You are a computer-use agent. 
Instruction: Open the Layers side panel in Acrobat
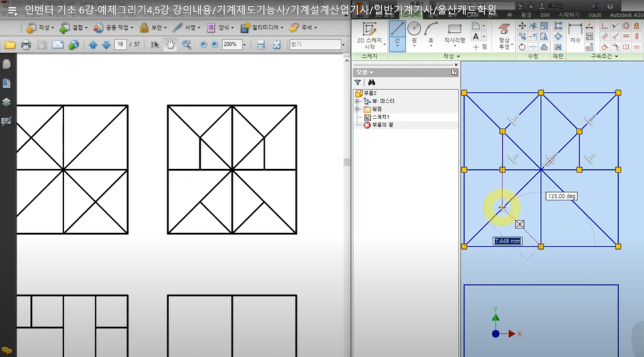point(7,102)
